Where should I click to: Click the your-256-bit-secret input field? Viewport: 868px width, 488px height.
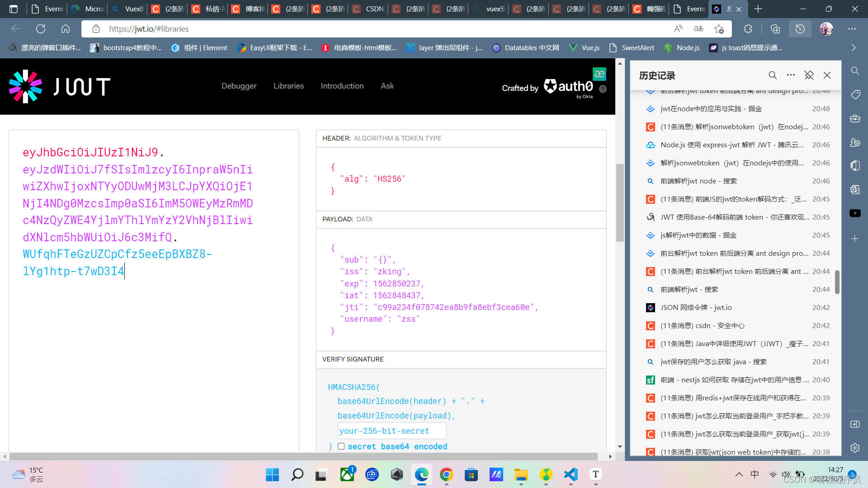click(392, 431)
